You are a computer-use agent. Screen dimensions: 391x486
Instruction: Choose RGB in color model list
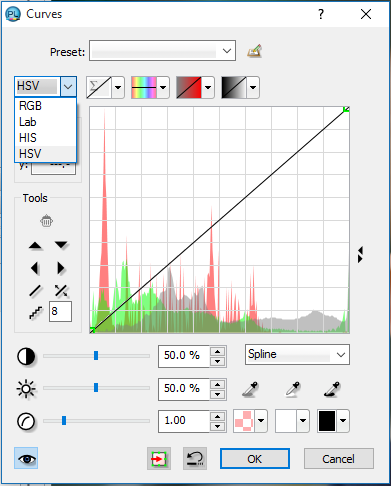click(45, 106)
